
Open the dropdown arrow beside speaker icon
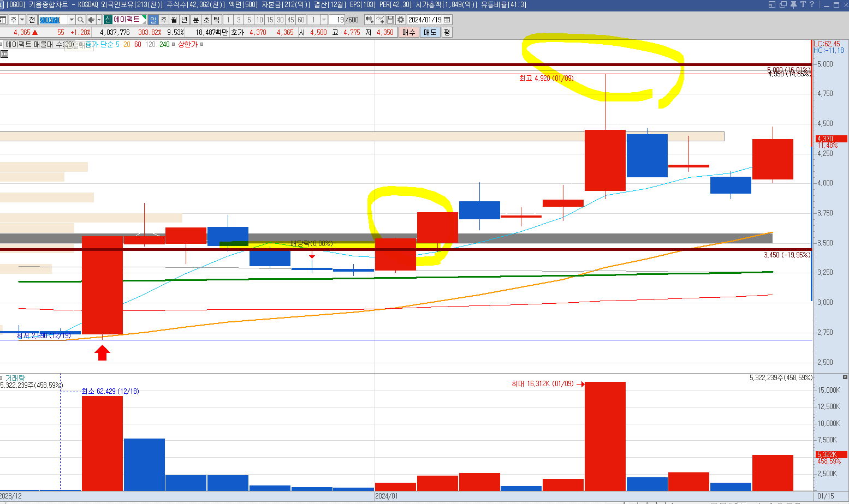tap(99, 20)
